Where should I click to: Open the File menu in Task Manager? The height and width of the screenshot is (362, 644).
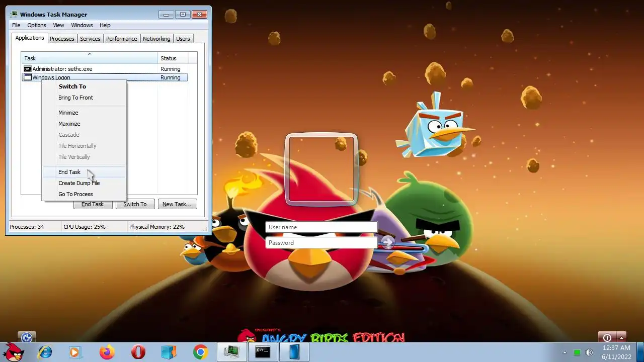point(16,25)
